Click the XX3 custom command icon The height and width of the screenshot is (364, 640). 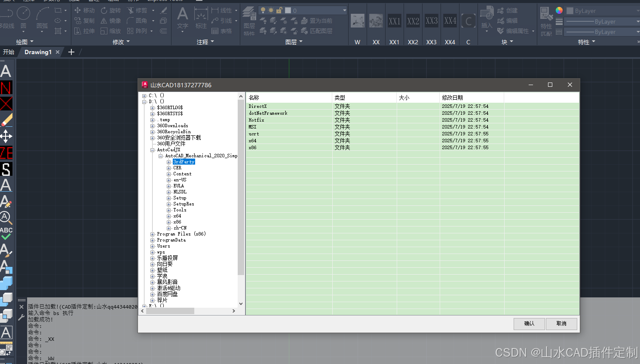point(432,21)
